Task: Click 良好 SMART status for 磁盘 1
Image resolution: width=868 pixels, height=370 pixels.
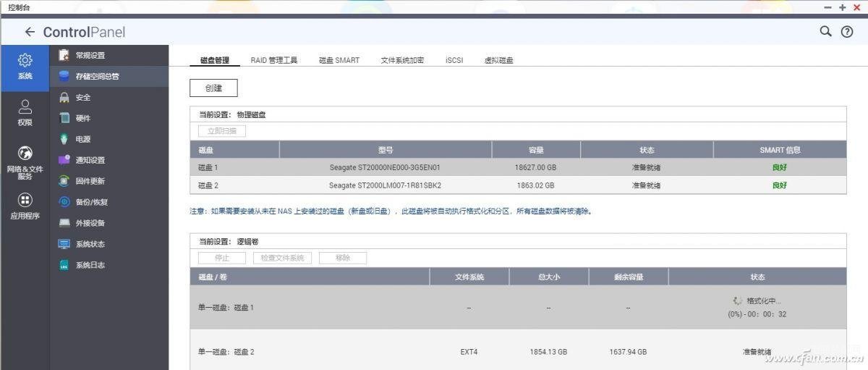Action: point(779,167)
